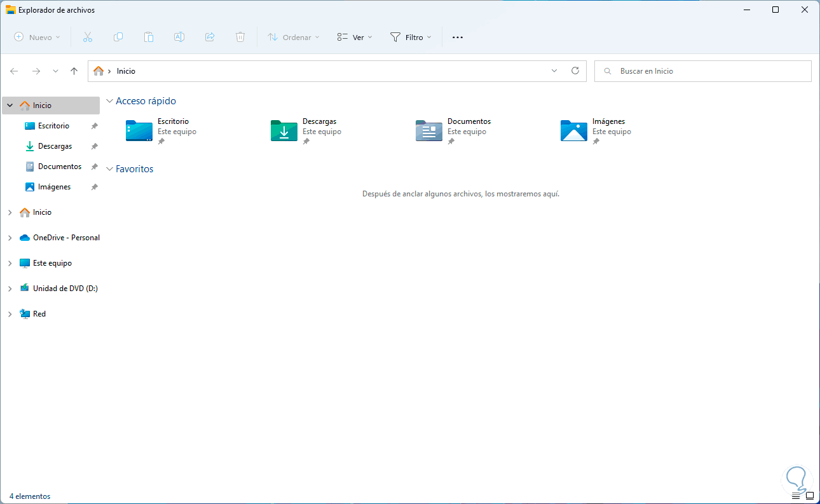The image size is (820, 504).
Task: Open address bar history dropdown chevron
Action: 554,71
